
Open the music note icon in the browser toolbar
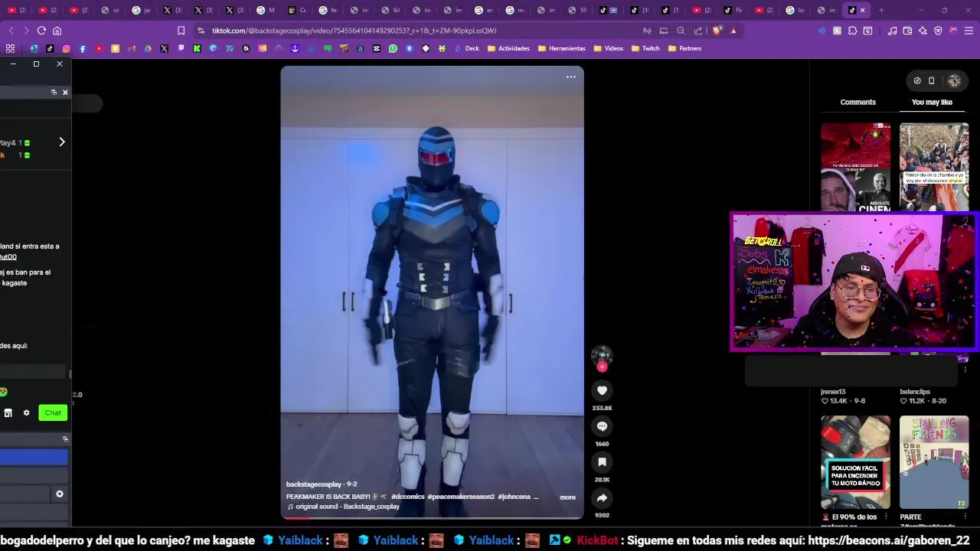(892, 31)
